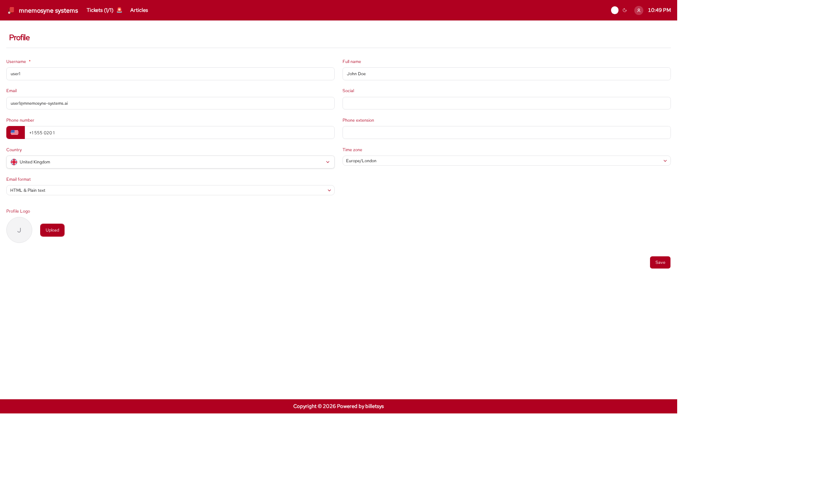Click the 10:49 PM clock text
Viewport: 826px width, 504px height.
tap(659, 10)
